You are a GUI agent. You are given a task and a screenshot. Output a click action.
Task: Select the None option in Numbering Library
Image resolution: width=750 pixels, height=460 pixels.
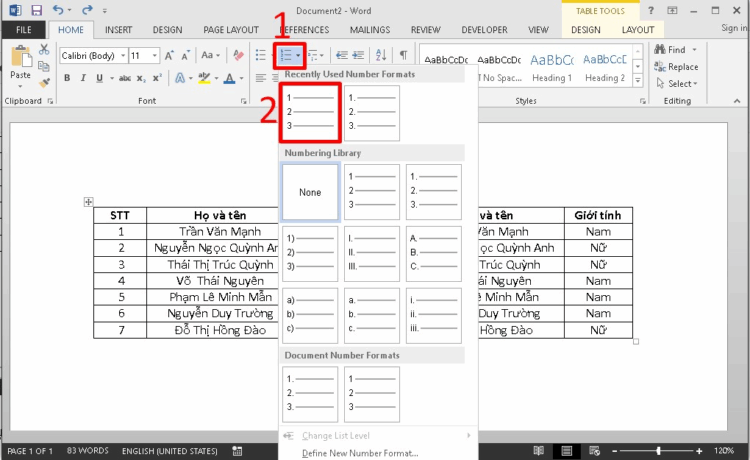coord(310,192)
